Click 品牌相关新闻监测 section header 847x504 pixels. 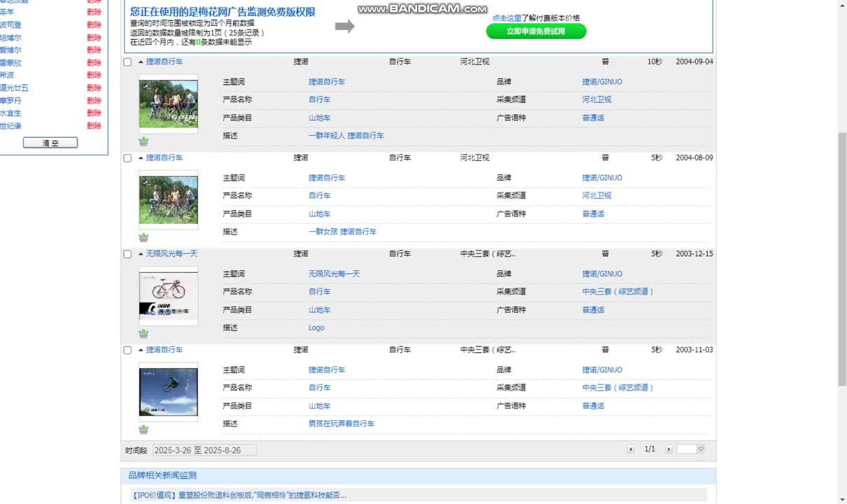tap(162, 475)
